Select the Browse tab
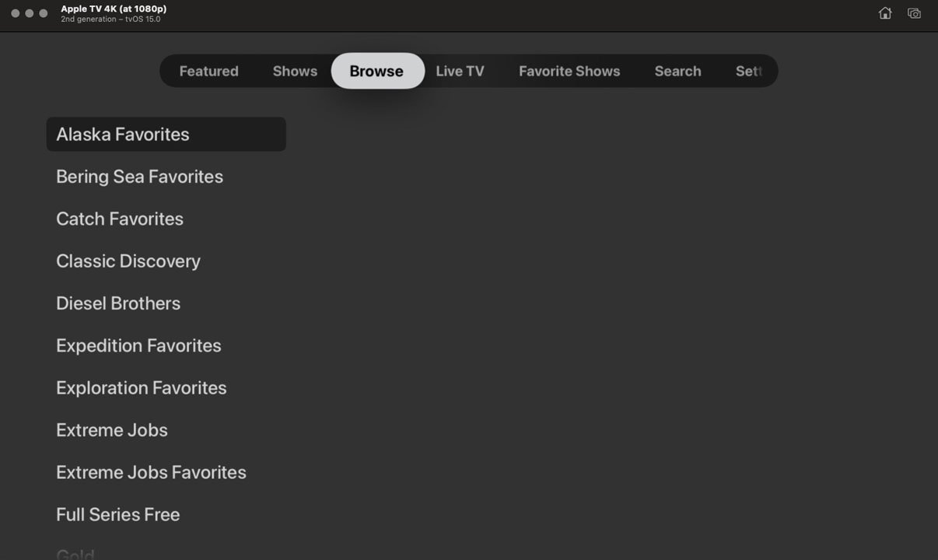The image size is (938, 560). pyautogui.click(x=376, y=71)
